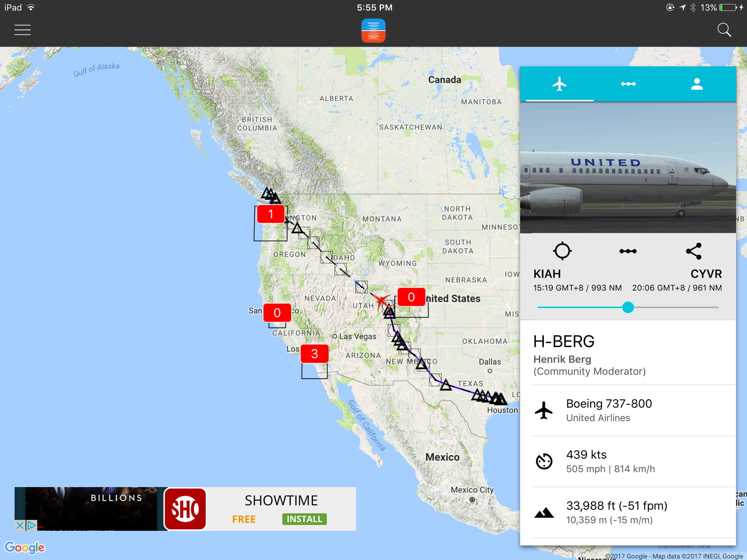This screenshot has height=560, width=747.
Task: Tap the flight progress slider handle
Action: pos(628,307)
